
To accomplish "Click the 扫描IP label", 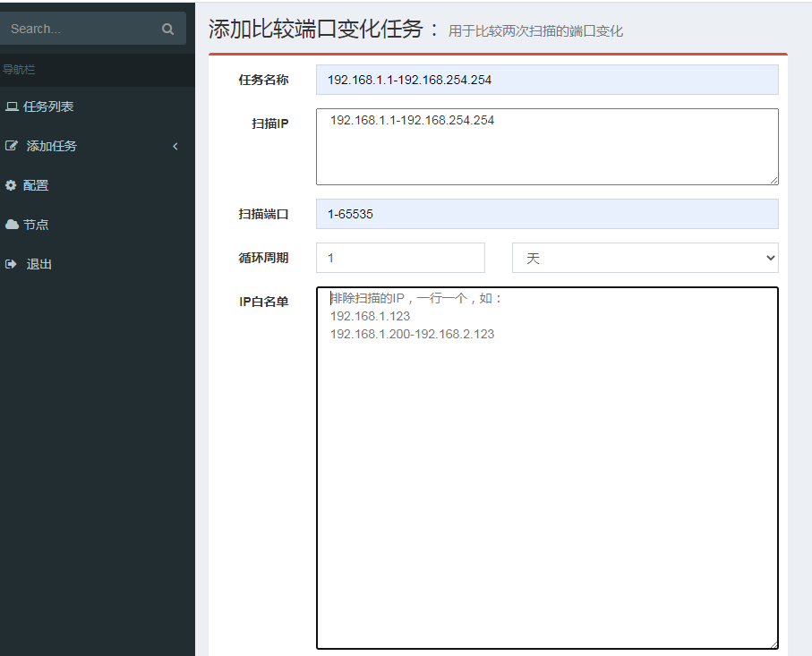I will point(269,124).
